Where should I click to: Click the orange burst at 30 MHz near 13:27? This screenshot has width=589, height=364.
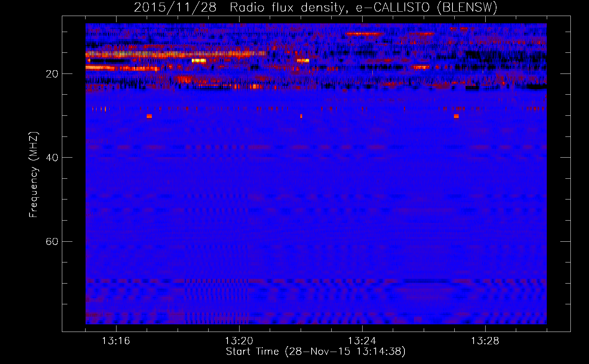click(x=456, y=116)
